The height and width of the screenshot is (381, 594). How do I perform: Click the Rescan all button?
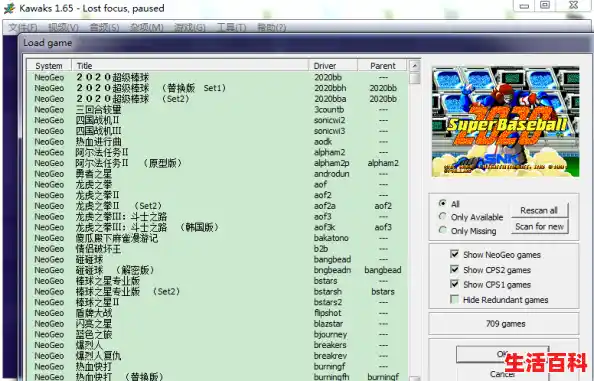[x=539, y=211]
